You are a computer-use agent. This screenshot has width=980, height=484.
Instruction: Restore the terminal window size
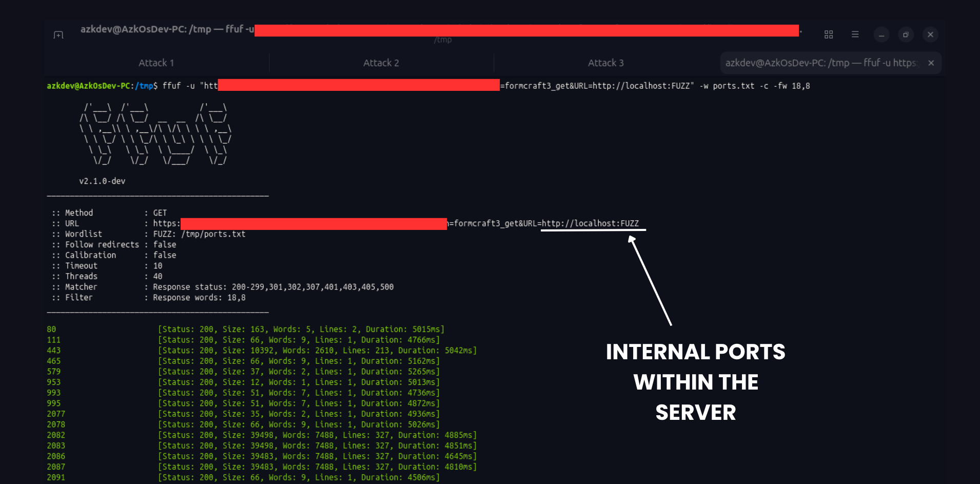[x=906, y=34]
